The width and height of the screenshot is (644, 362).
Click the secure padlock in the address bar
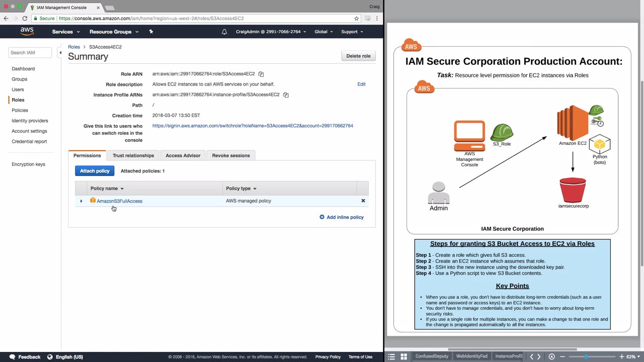pos(35,19)
